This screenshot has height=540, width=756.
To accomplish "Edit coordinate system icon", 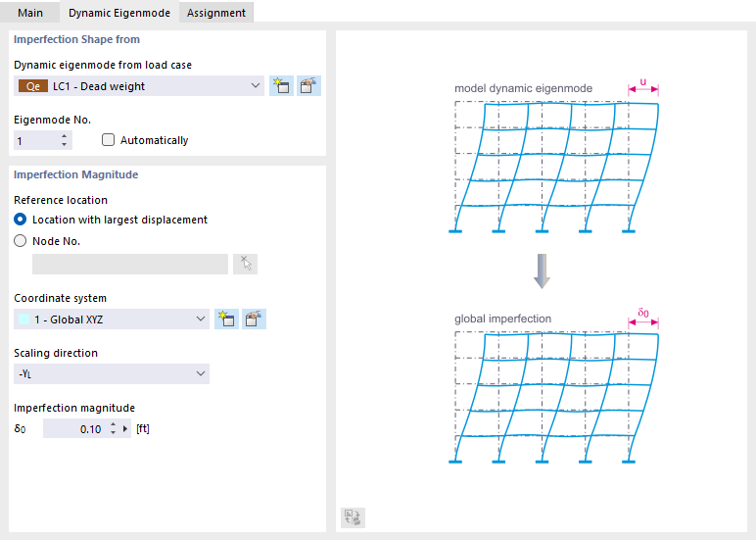I will pyautogui.click(x=255, y=319).
